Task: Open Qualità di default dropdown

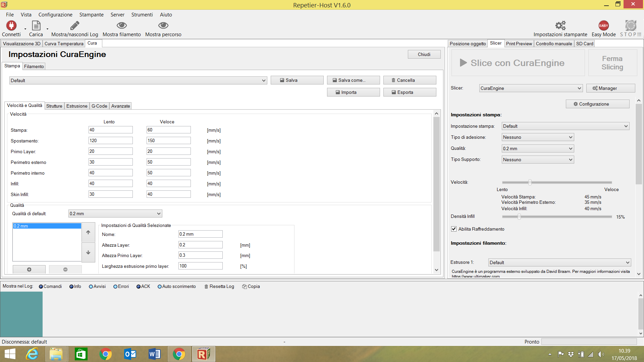Action: click(x=115, y=214)
